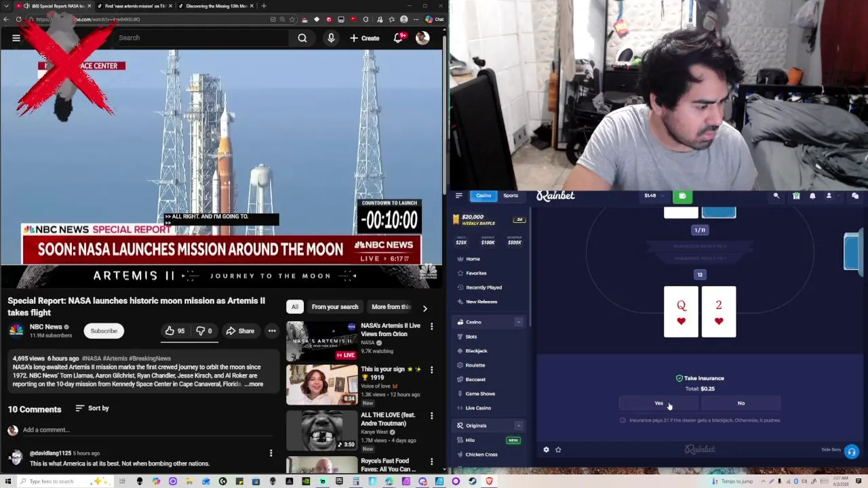Open YouTube notifications bell

click(x=399, y=38)
